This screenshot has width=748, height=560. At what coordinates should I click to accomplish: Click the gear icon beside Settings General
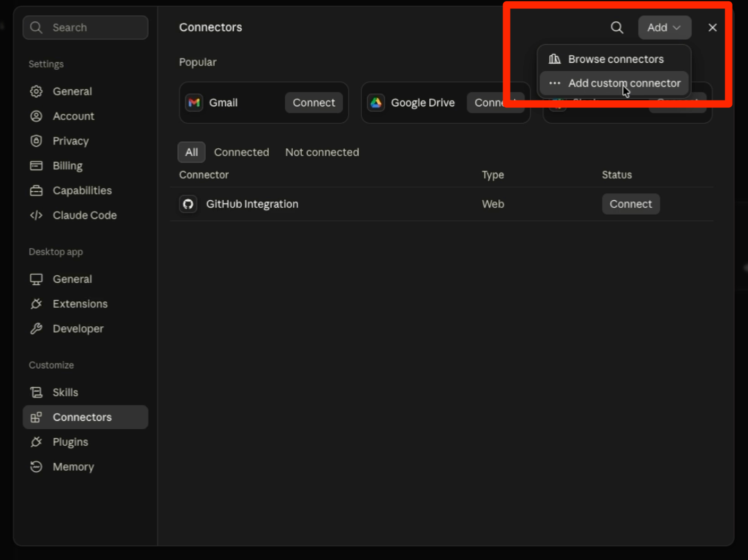tap(36, 91)
